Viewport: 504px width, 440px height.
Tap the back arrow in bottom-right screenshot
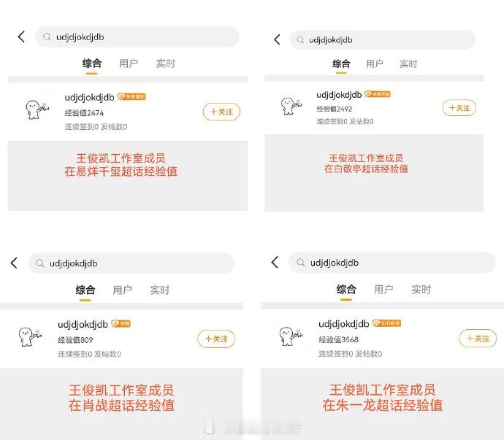(275, 263)
